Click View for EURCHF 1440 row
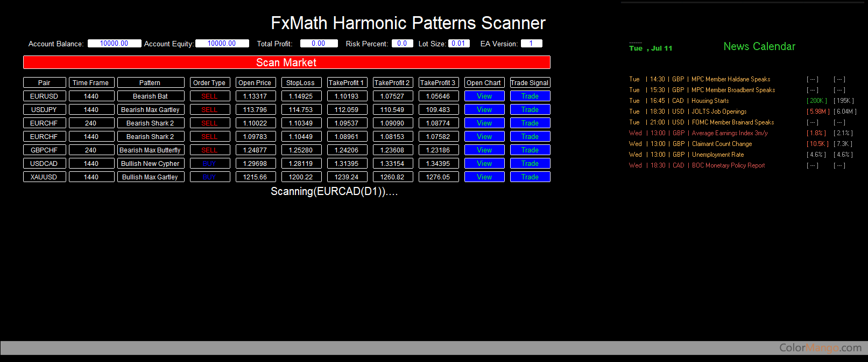This screenshot has height=362, width=868. click(x=484, y=136)
